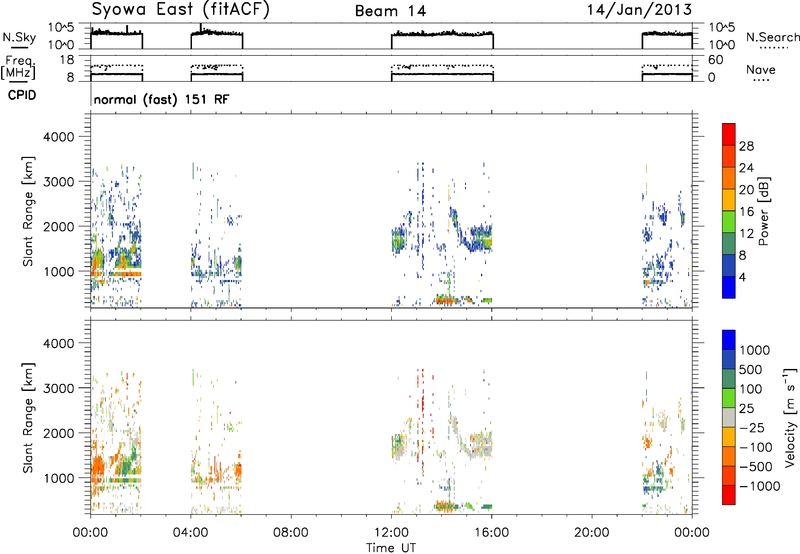800x554 pixels.
Task: Click the 'Nave' legend label
Action: point(761,70)
